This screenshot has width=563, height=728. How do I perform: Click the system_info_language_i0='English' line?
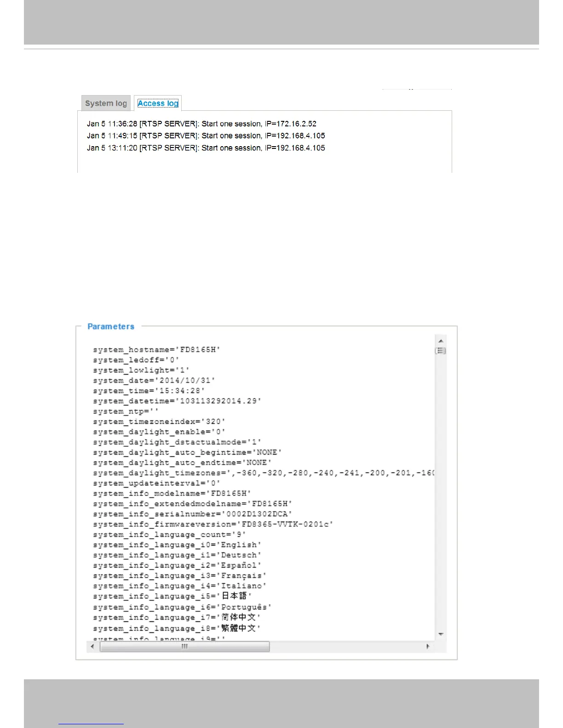coord(177,545)
